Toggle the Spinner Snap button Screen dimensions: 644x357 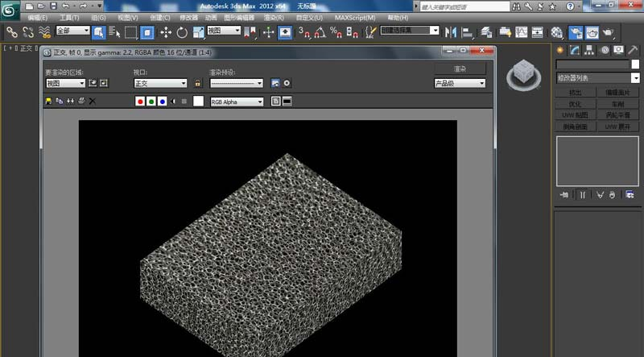point(352,32)
